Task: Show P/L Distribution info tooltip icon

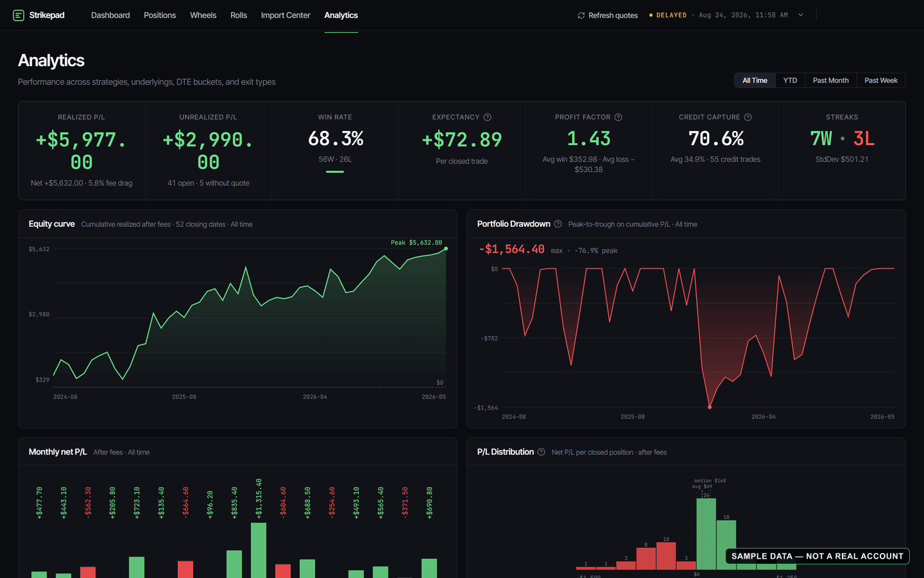Action: [542, 452]
